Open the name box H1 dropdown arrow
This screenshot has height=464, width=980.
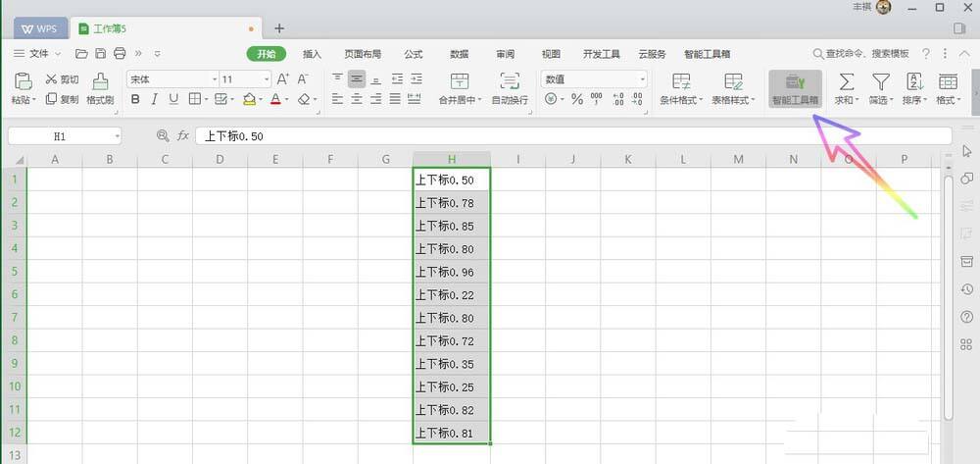(117, 135)
